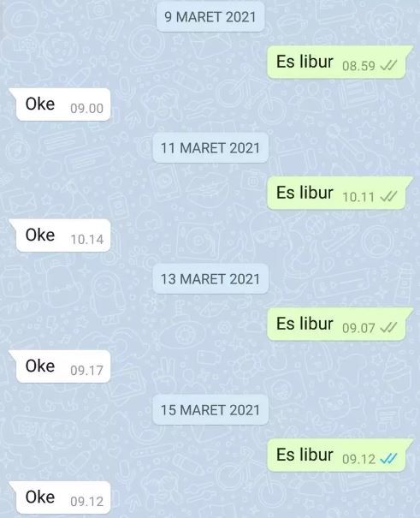Click the 10.14 timestamp on Oke message

(87, 240)
